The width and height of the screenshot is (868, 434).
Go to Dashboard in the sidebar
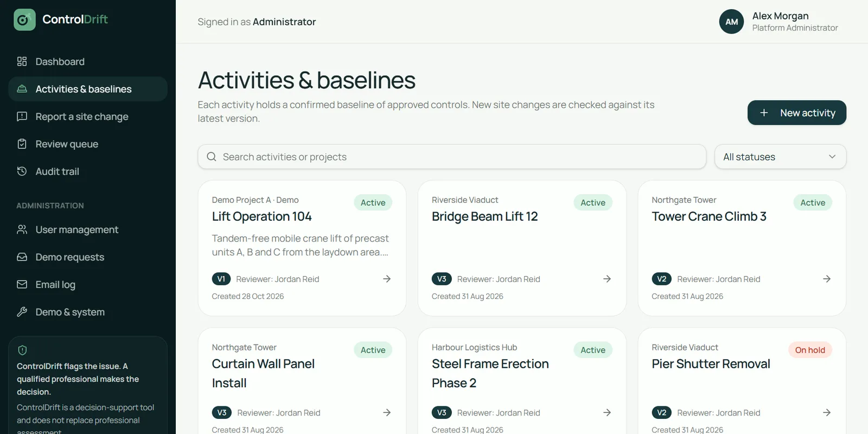pyautogui.click(x=88, y=61)
